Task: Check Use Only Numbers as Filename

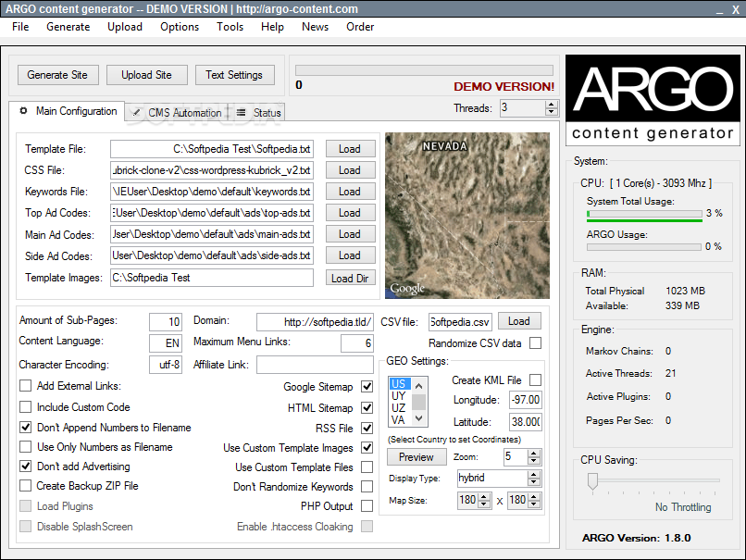Action: click(x=25, y=447)
